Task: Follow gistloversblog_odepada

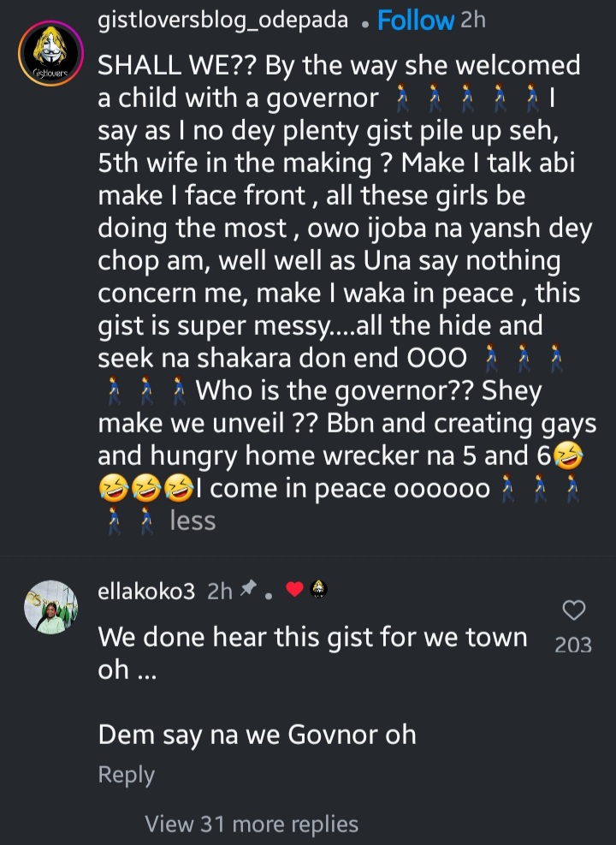Action: point(415,21)
